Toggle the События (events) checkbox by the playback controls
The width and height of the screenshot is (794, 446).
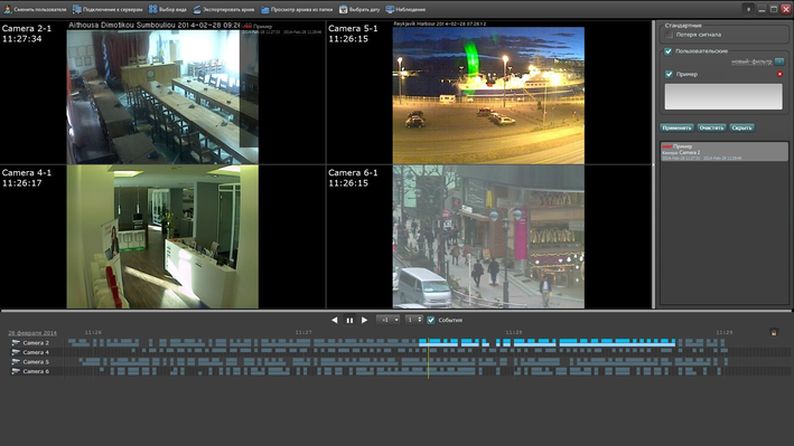[x=431, y=320]
